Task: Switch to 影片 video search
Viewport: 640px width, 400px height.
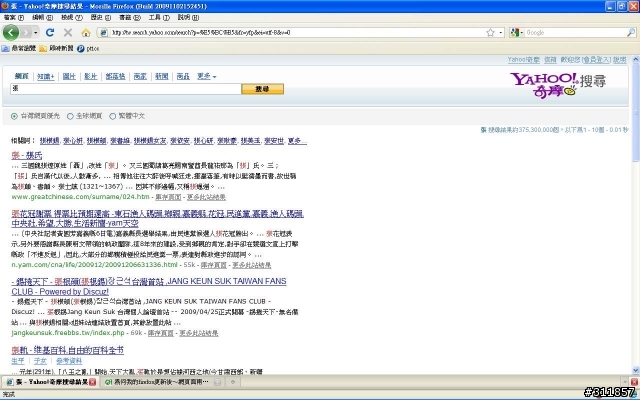Action: (91, 76)
